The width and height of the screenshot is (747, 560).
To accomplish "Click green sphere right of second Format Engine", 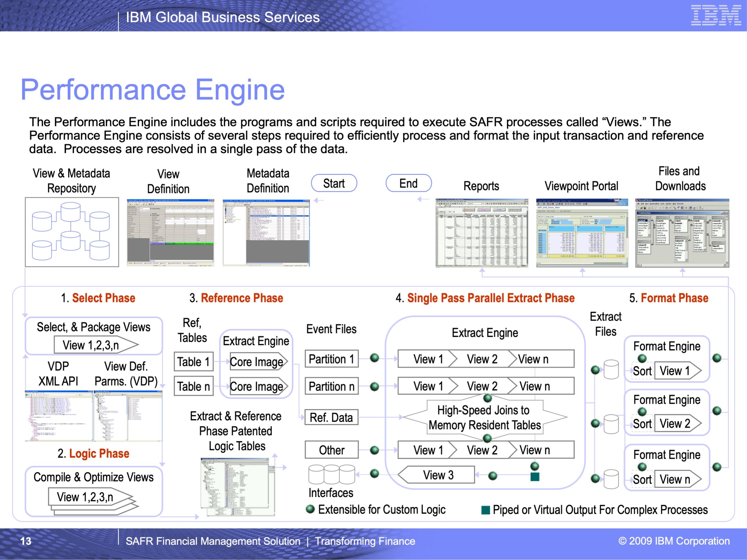I will (x=717, y=411).
